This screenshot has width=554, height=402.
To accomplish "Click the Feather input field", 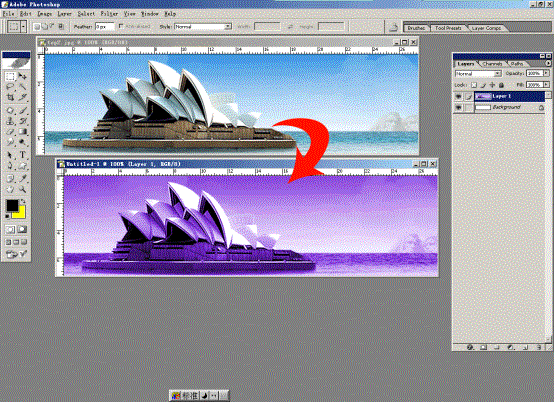I will 105,26.
